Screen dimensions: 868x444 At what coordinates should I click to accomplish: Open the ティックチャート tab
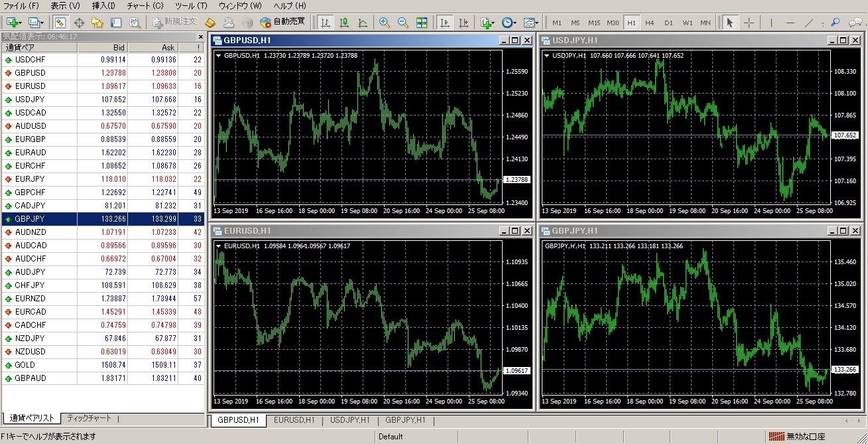point(90,418)
